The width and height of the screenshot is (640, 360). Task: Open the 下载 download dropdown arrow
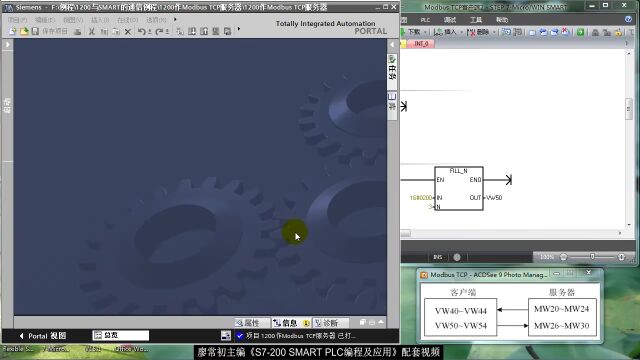425,32
